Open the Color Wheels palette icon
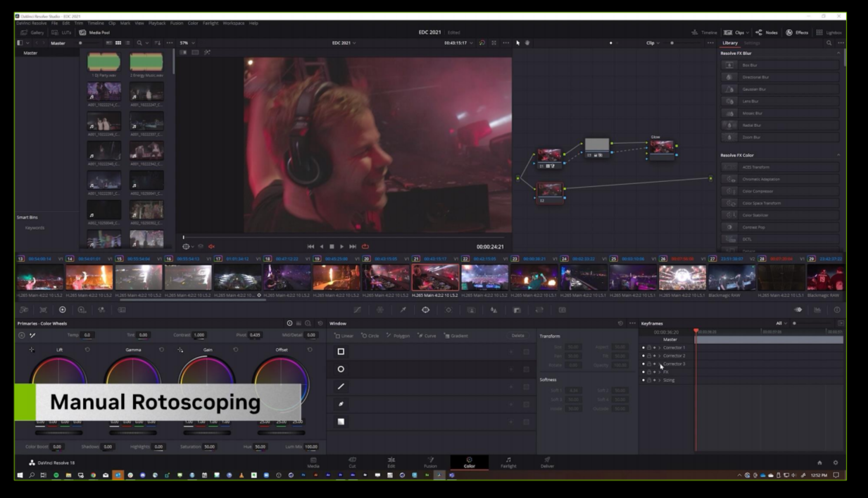The width and height of the screenshot is (868, 498). [62, 310]
